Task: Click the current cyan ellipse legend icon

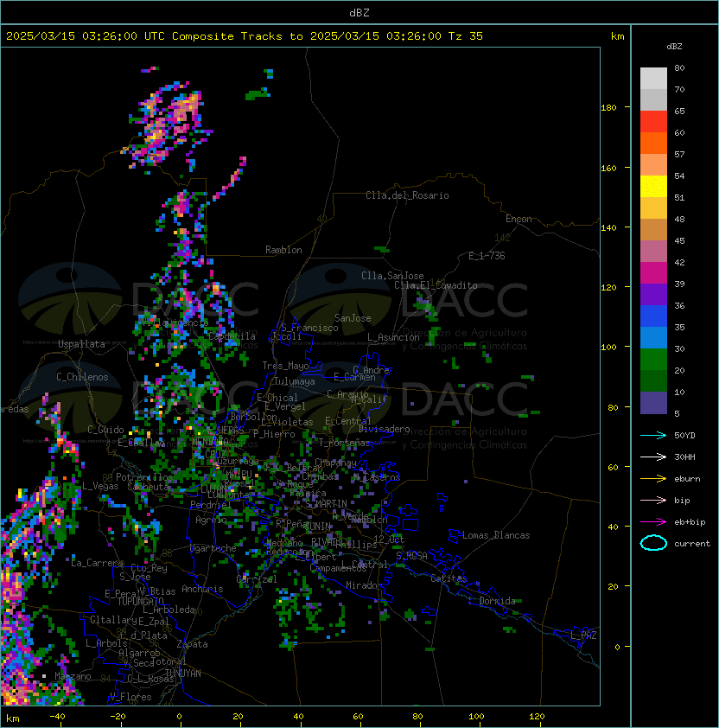Action: 653,543
